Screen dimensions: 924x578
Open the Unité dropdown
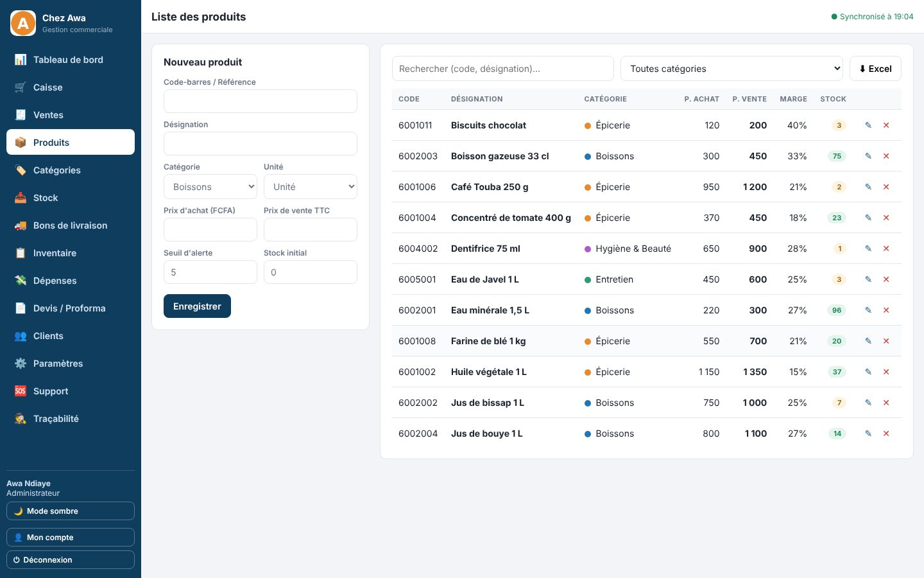(x=311, y=187)
